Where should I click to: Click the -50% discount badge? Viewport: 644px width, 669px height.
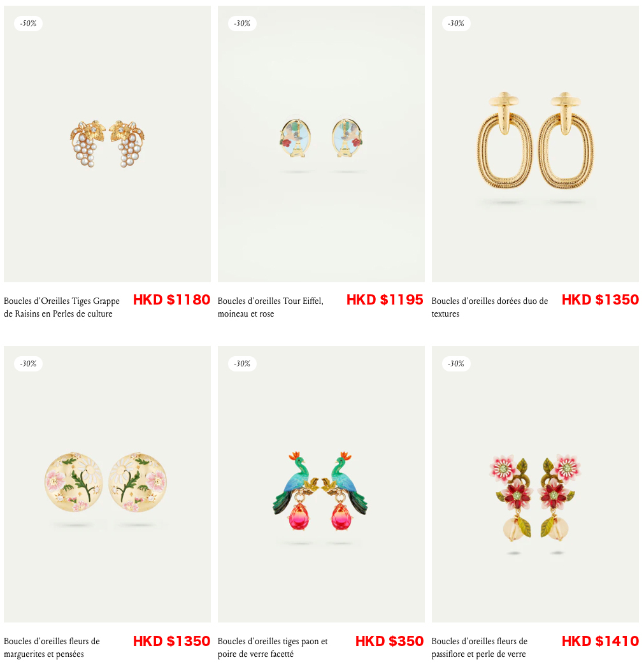click(28, 24)
